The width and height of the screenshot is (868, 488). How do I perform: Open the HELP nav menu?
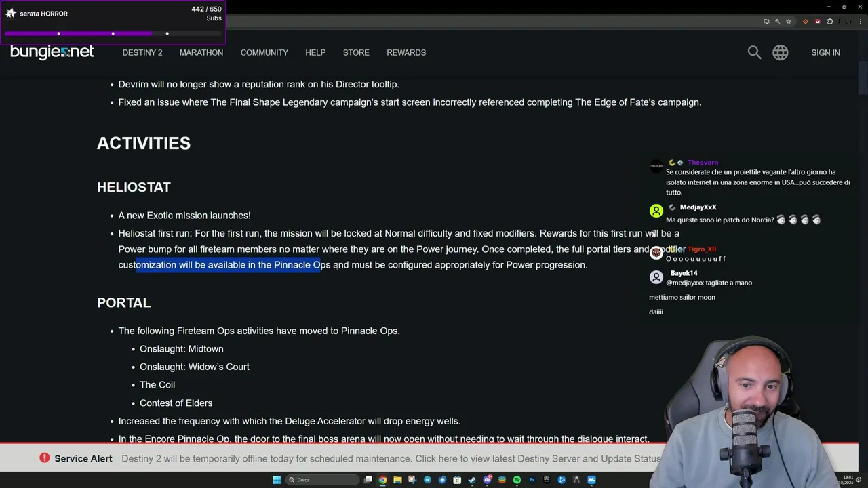tap(315, 52)
